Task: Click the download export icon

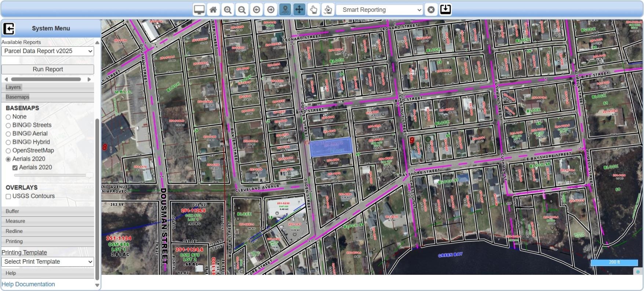Action: pos(445,9)
